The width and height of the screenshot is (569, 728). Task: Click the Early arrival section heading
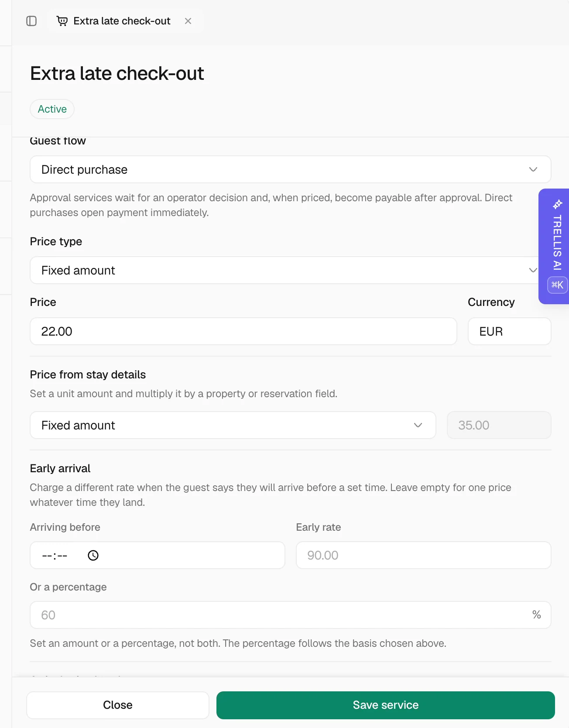60,468
